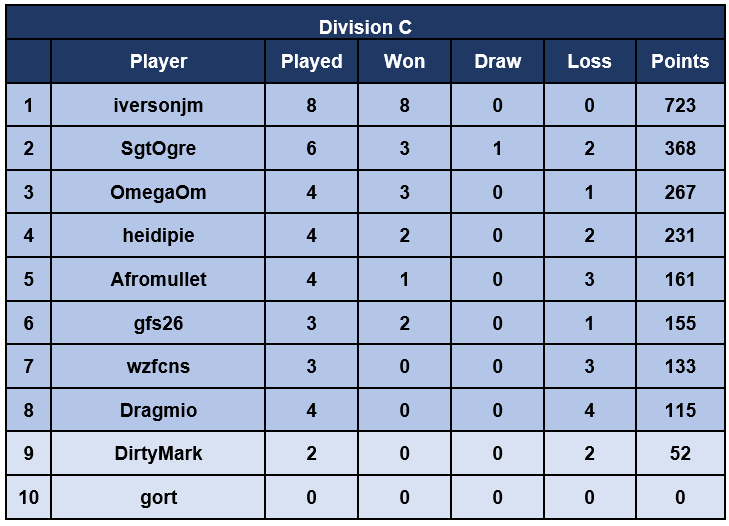The image size is (729, 526).
Task: Select DirtyMark in the standings
Action: pos(158,454)
